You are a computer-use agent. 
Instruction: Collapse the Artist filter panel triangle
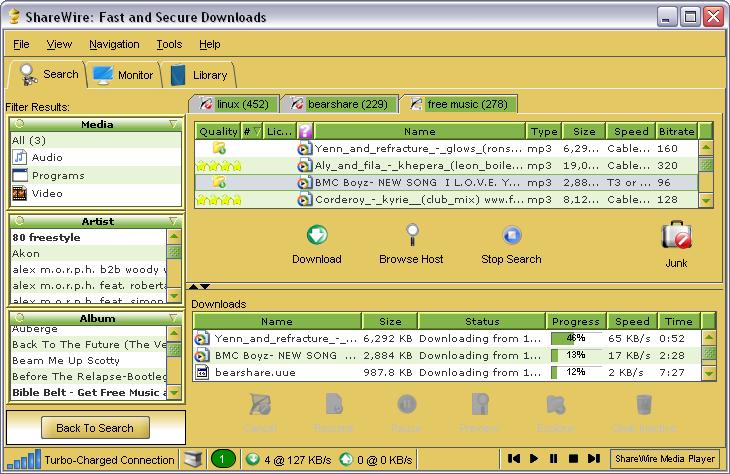coord(173,222)
